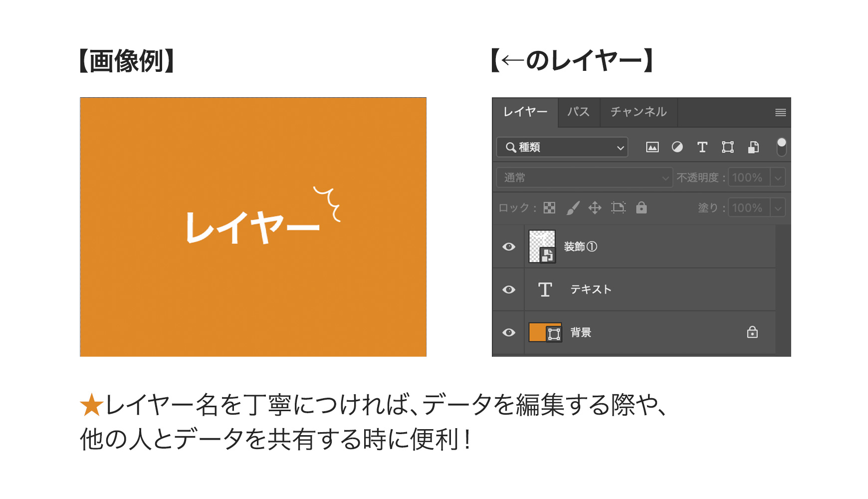Click the 背景 layer name

click(x=581, y=332)
